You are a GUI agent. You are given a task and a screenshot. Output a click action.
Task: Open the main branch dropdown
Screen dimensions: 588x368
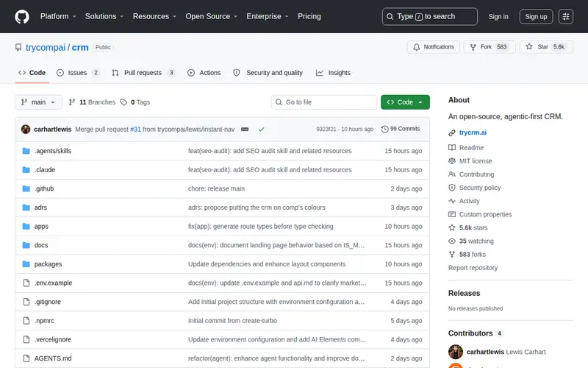(38, 102)
